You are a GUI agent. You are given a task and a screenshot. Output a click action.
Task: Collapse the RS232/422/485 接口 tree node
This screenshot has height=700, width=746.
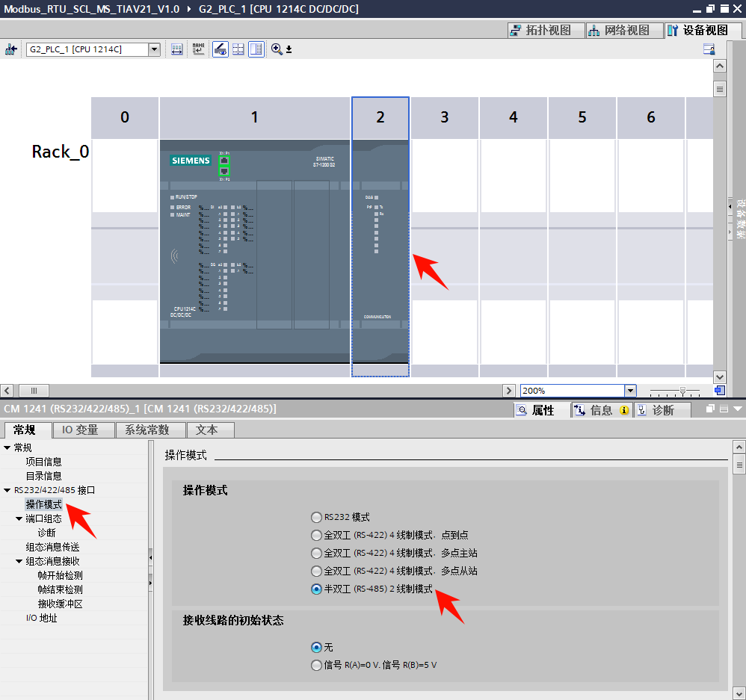(7, 490)
